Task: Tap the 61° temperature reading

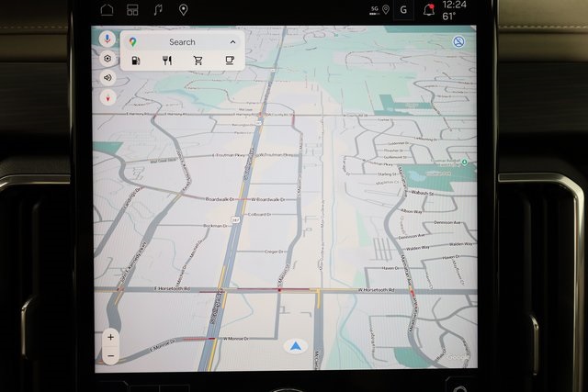Action: point(449,17)
